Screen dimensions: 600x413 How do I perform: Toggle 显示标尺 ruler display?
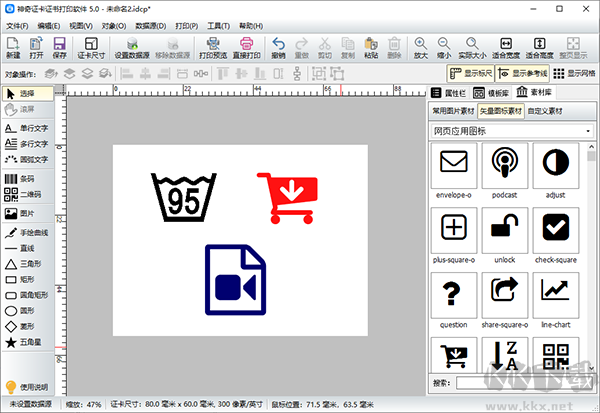tap(471, 73)
